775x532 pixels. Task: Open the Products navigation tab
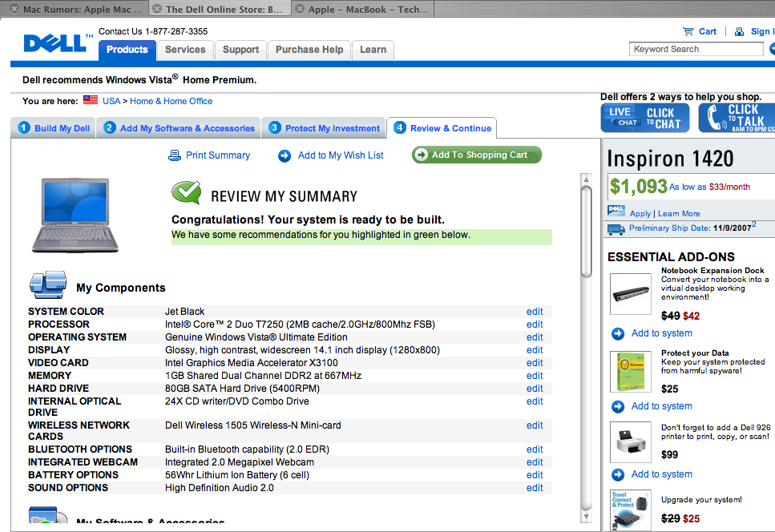(127, 50)
